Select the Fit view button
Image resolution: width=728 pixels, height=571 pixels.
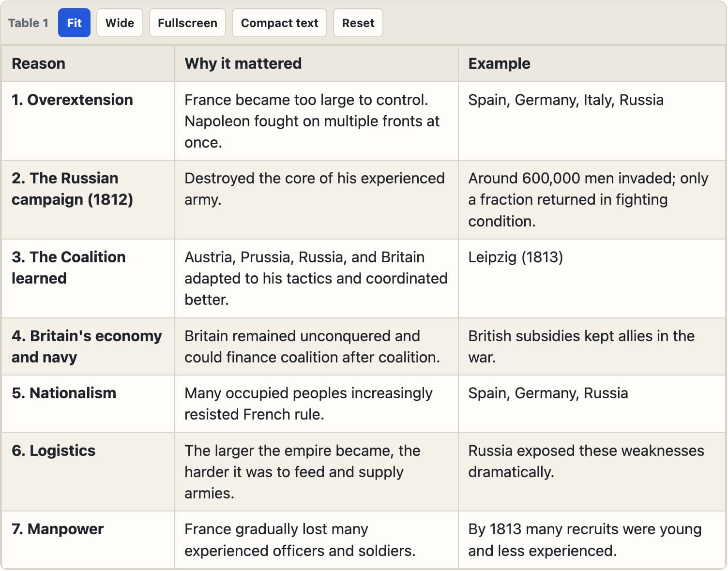(74, 23)
